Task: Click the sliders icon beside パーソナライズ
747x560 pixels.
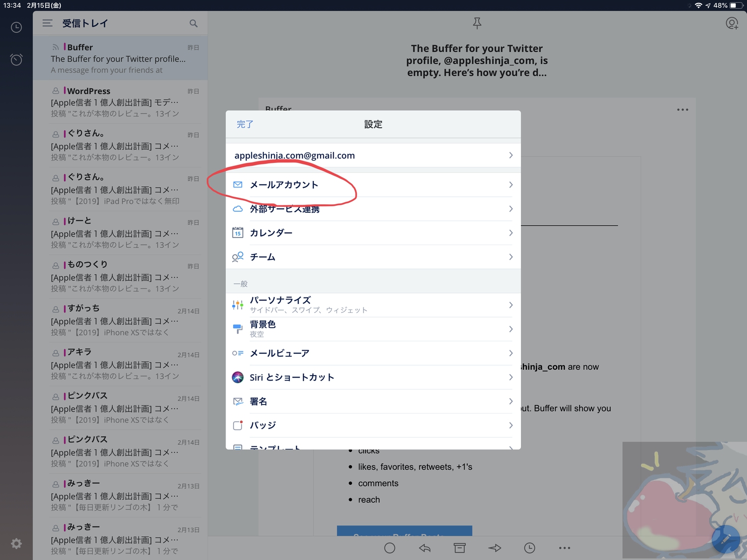Action: [238, 305]
